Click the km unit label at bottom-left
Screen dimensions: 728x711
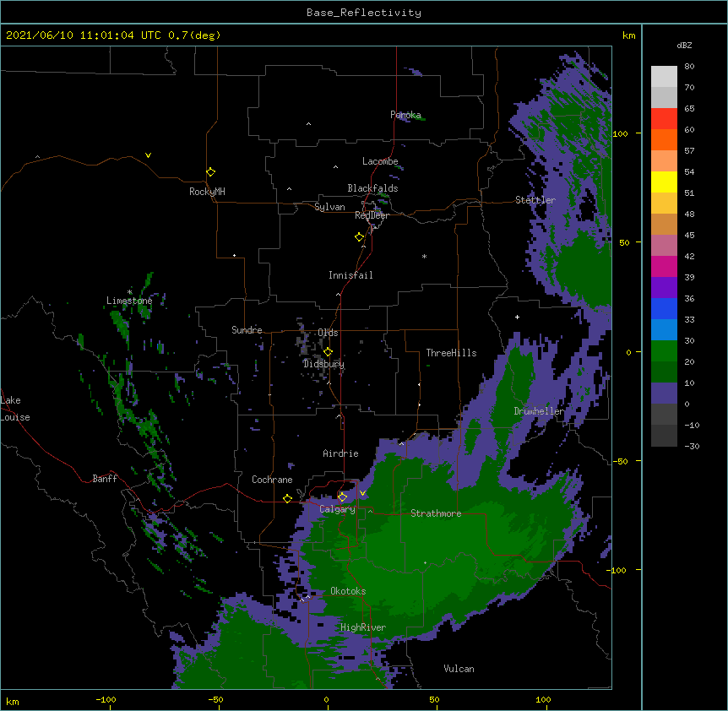click(x=13, y=702)
